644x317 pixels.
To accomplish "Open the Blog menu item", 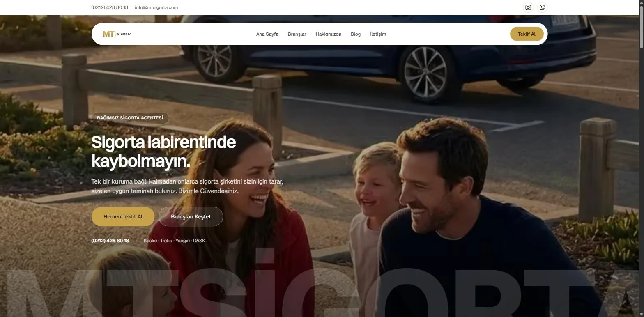I will tap(356, 34).
